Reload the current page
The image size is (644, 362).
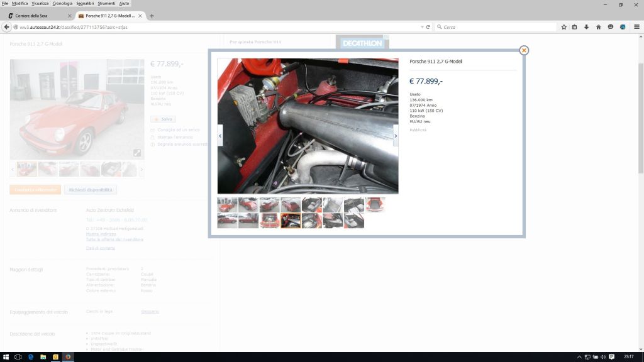click(428, 27)
